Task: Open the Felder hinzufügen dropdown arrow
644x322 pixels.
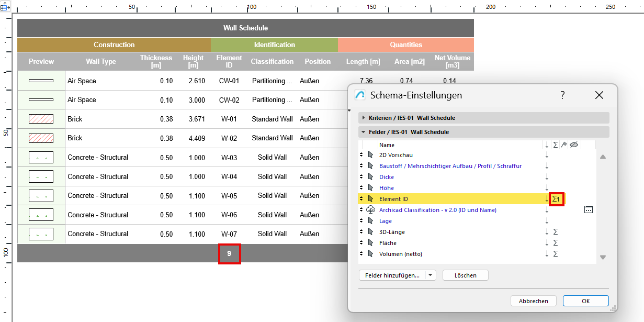Action: point(431,275)
